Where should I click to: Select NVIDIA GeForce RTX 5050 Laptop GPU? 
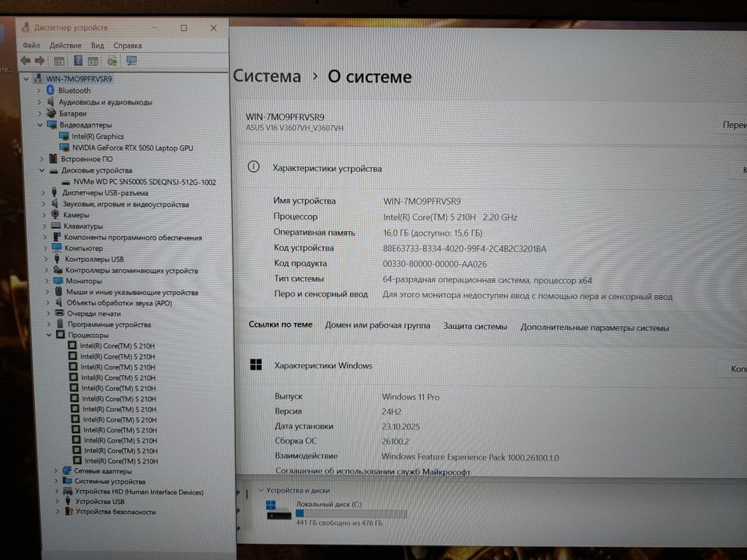132,148
